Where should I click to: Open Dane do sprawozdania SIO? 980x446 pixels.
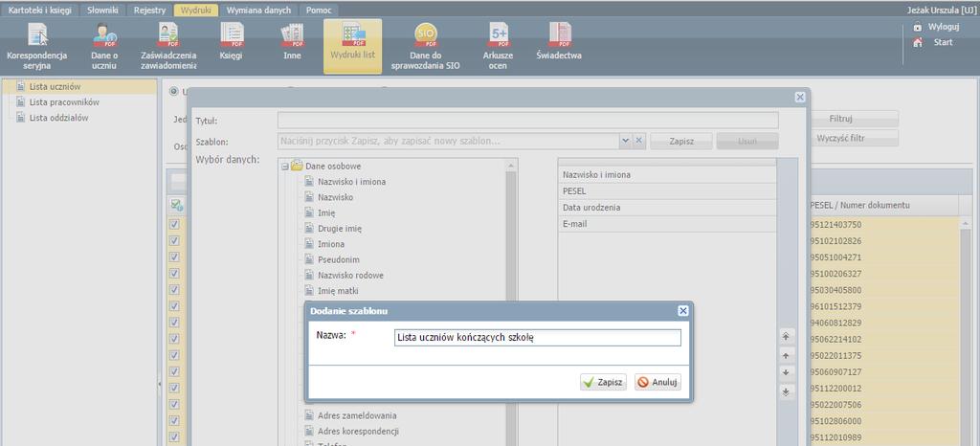(x=426, y=45)
